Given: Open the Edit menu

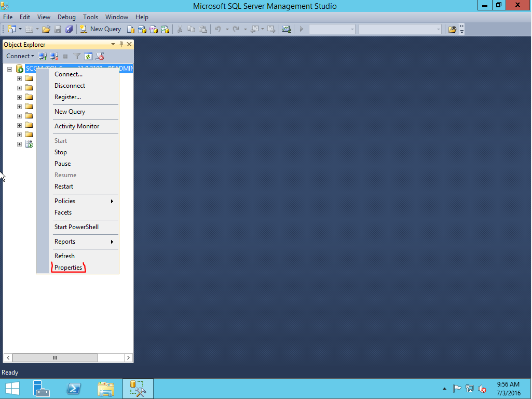Looking at the screenshot, I should point(25,17).
